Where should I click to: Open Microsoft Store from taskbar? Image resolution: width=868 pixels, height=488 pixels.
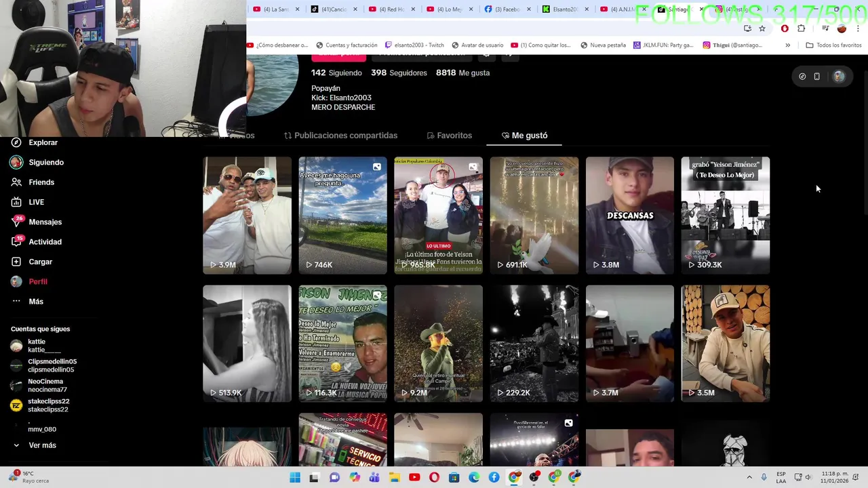point(454,477)
